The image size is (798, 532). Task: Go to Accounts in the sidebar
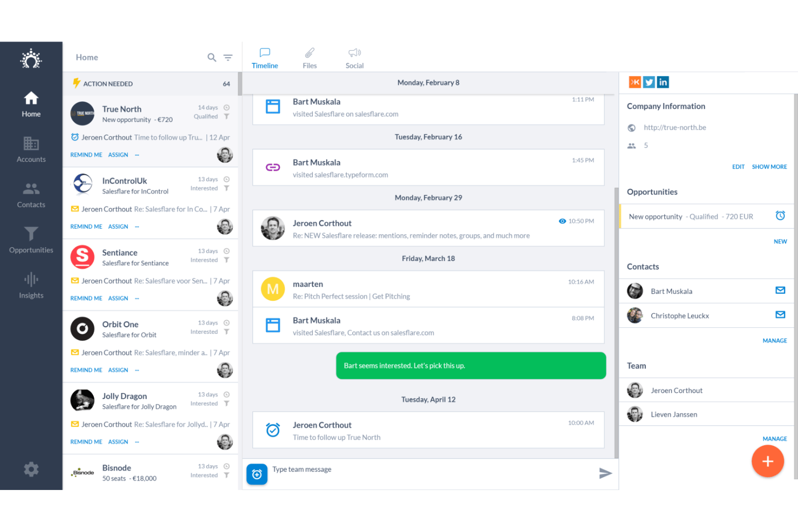[31, 150]
